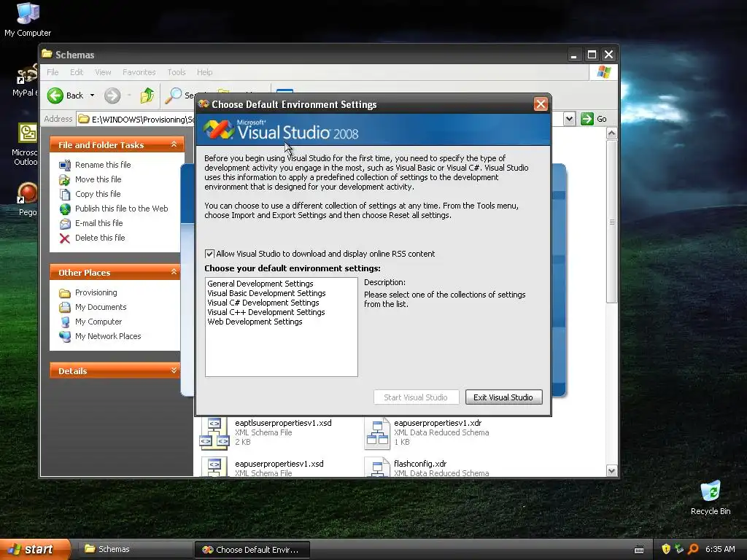Click the taskbar clock showing 6:35 AM
This screenshot has width=747, height=560.
pyautogui.click(x=720, y=550)
